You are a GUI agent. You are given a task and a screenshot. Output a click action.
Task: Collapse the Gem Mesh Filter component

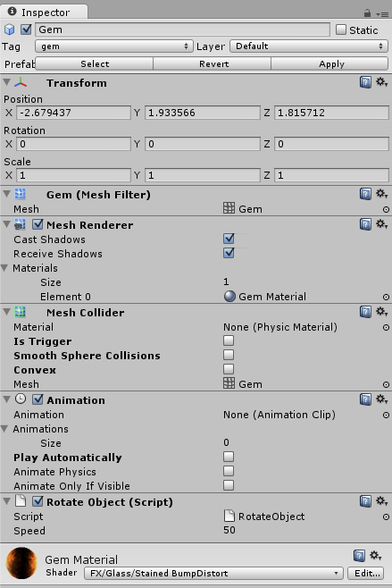click(6, 194)
